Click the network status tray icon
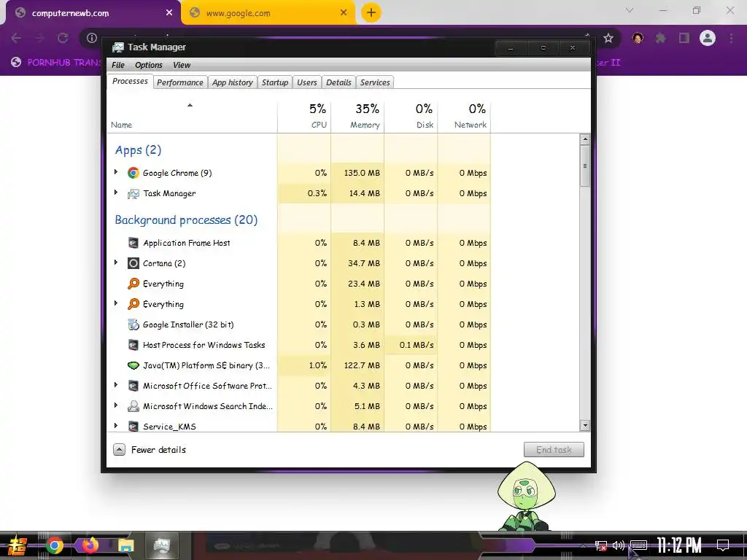The width and height of the screenshot is (747, 560). pyautogui.click(x=601, y=545)
